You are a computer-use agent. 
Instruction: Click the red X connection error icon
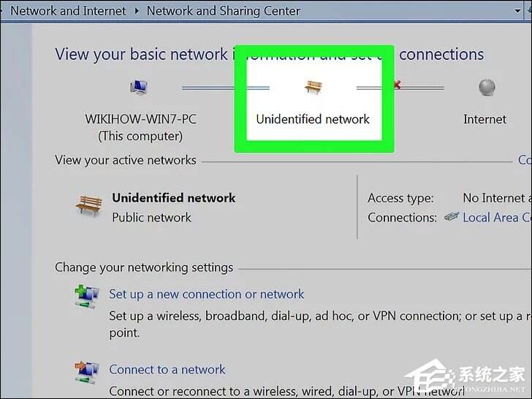tap(398, 85)
